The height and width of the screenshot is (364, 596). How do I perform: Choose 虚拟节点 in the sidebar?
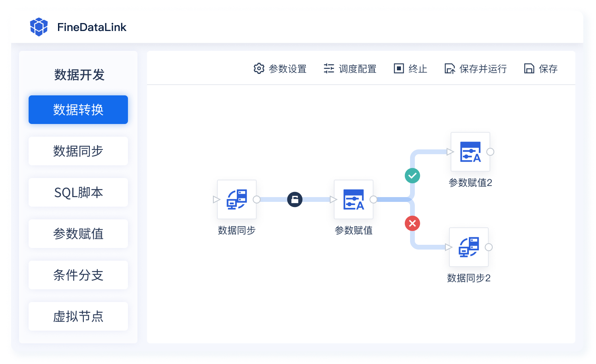pos(78,316)
